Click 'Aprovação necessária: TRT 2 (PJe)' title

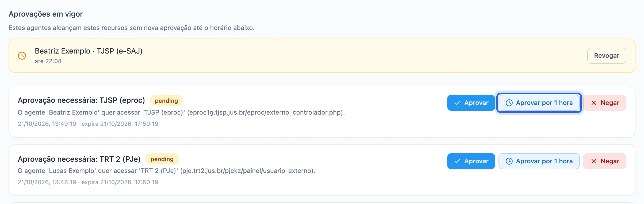tap(79, 159)
